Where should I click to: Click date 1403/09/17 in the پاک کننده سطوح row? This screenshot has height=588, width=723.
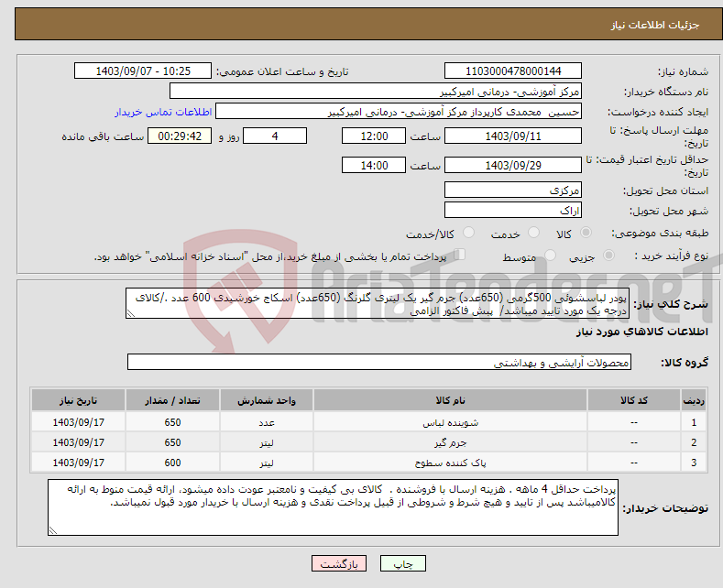pyautogui.click(x=79, y=463)
